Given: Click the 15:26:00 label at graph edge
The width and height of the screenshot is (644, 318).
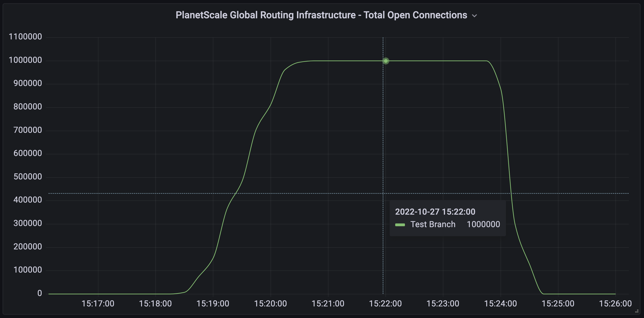Looking at the screenshot, I should point(616,303).
